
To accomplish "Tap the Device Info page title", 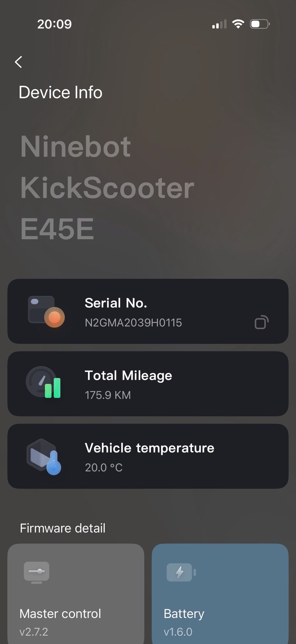I will pos(60,92).
